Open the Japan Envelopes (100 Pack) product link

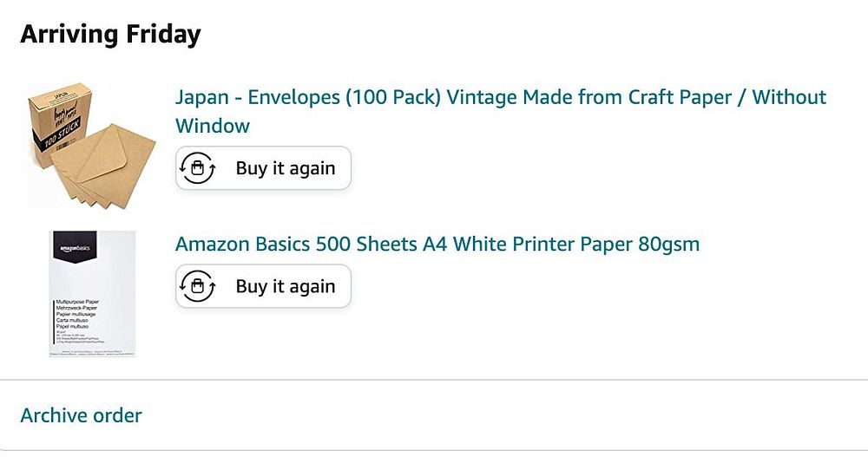(x=309, y=97)
